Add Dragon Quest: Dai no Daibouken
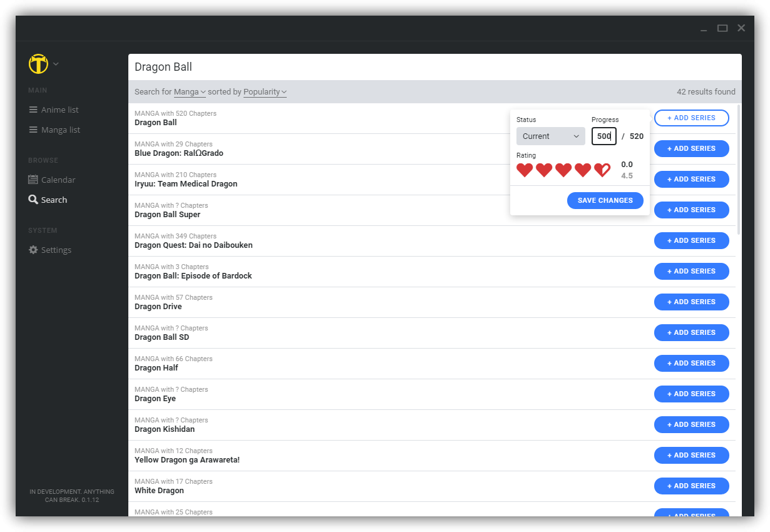This screenshot has height=532, width=770. pos(692,240)
